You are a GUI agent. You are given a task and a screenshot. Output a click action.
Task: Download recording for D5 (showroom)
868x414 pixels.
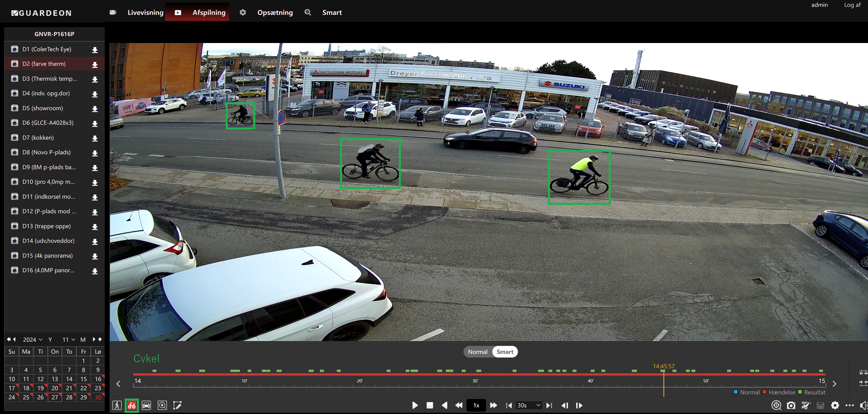[95, 109]
